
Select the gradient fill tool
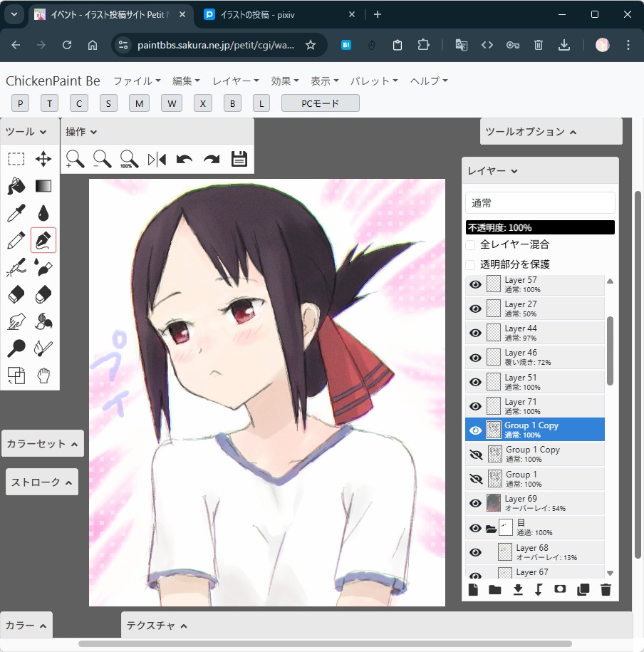pos(43,186)
